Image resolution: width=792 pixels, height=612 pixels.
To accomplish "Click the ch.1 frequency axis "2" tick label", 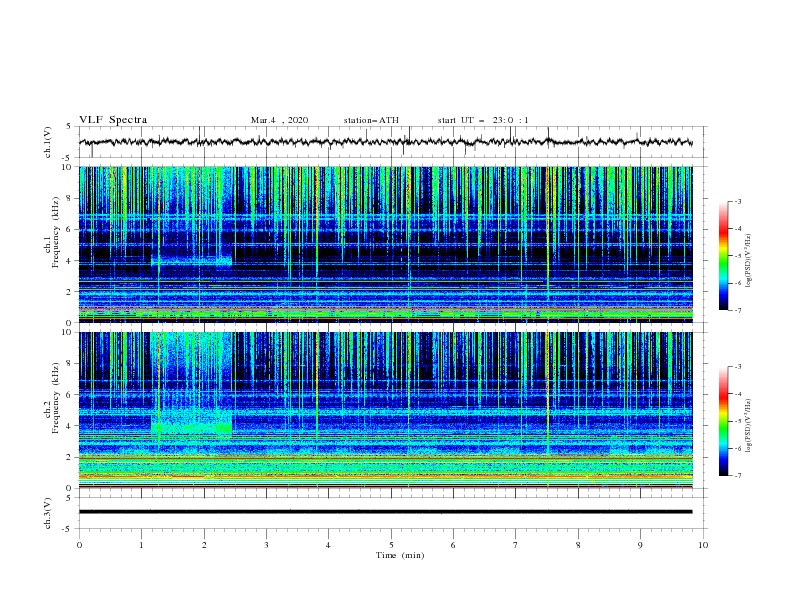I will (x=69, y=291).
